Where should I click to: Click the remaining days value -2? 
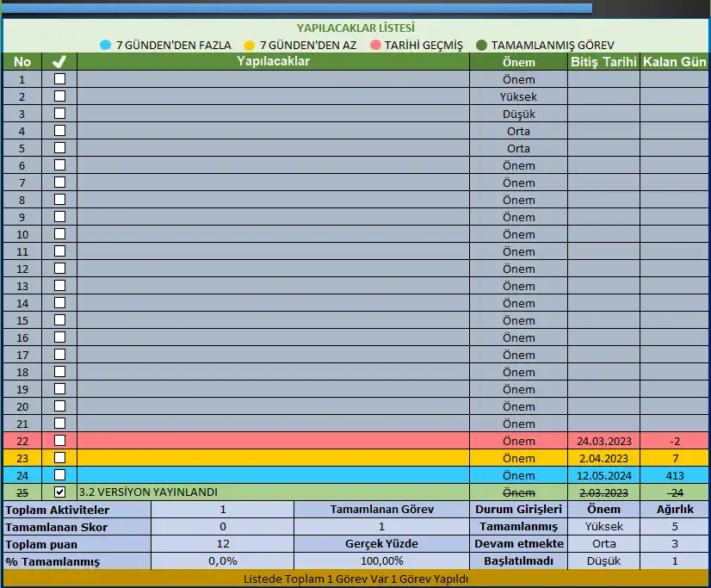tap(674, 441)
